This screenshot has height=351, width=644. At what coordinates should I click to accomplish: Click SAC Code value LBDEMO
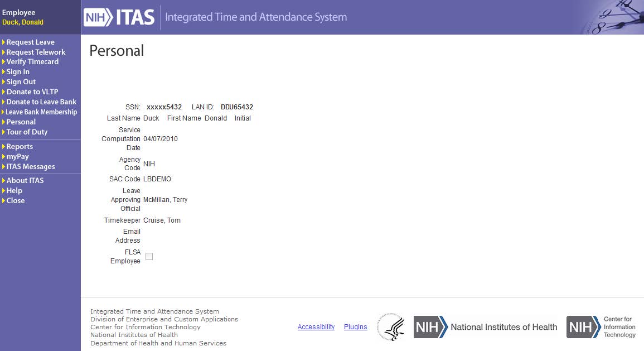157,179
